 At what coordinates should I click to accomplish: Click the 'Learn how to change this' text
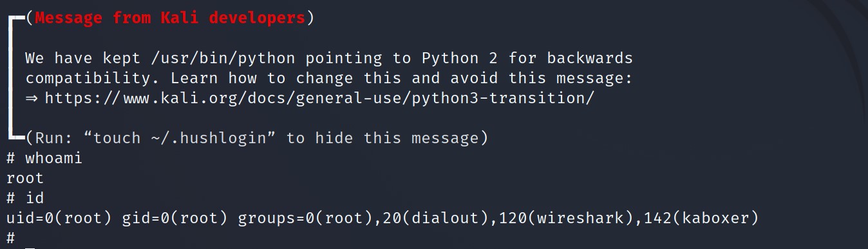(286, 79)
